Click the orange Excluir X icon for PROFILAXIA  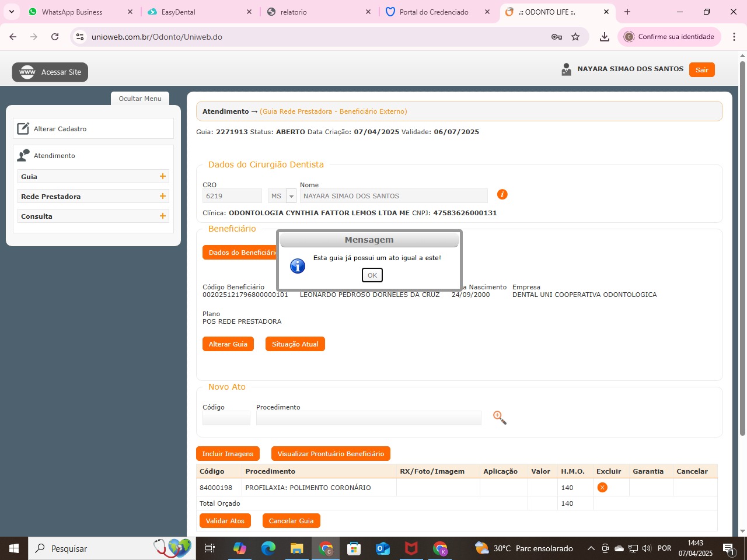click(602, 487)
